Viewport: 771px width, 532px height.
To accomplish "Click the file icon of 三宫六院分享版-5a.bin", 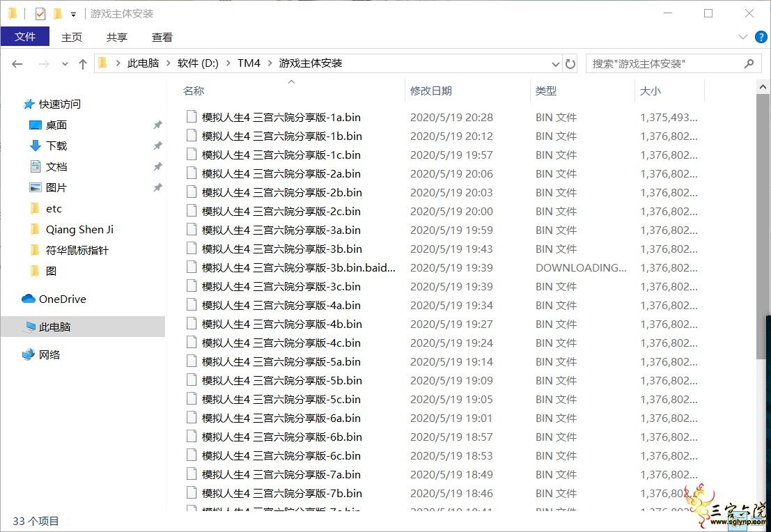I will tap(192, 361).
